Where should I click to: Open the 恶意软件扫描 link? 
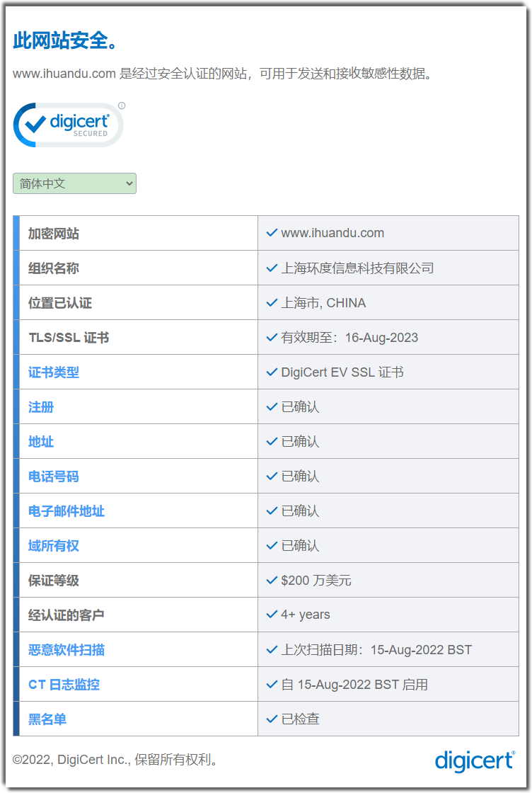point(66,650)
